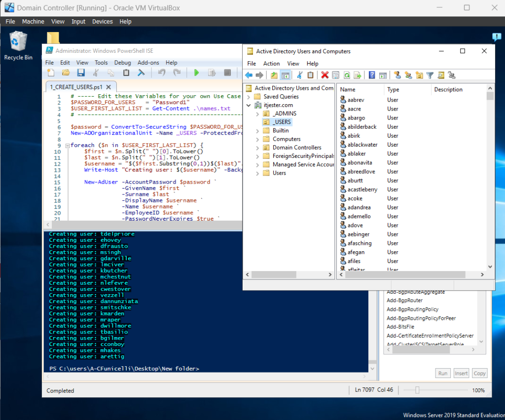Click the paste clipboard icon in Active Directory toolbar
This screenshot has width=505, height=420.
point(311,75)
